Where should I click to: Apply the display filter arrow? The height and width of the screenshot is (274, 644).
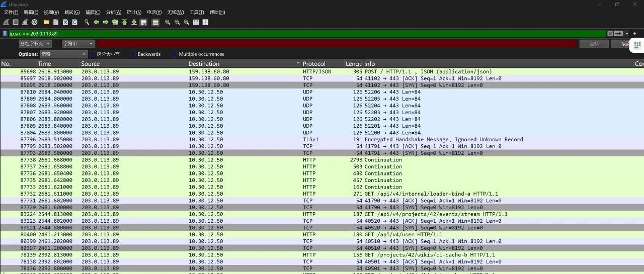click(618, 33)
